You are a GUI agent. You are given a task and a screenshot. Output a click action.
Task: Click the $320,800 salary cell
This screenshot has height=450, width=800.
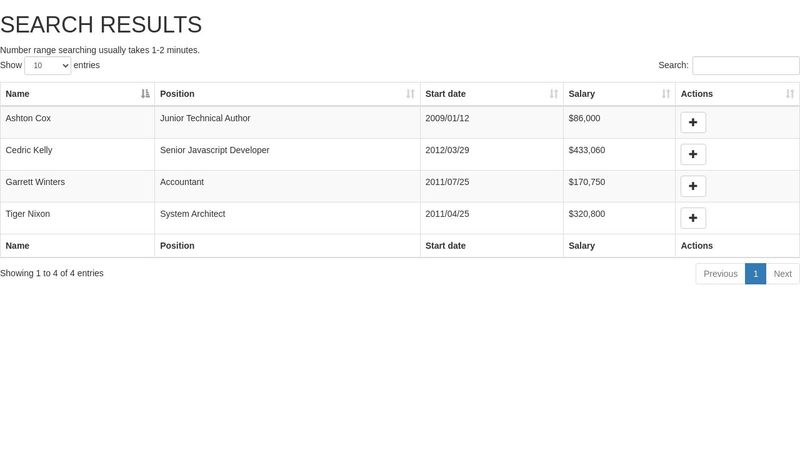619,218
